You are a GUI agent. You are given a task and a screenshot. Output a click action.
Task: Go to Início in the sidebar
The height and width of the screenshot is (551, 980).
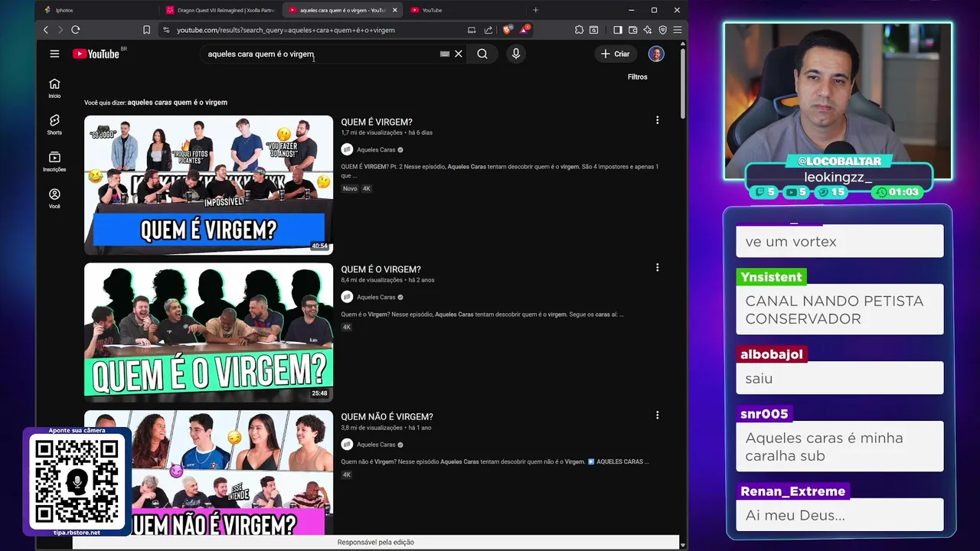[54, 88]
